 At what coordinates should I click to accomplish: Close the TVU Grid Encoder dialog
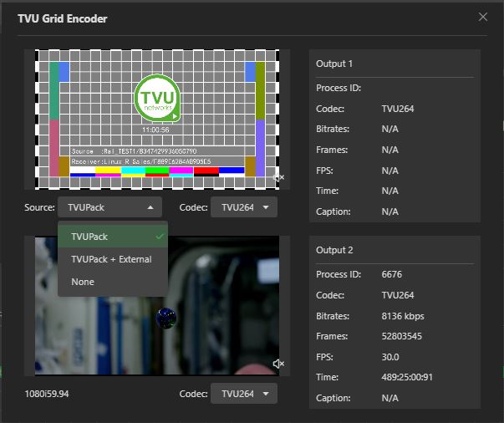(483, 17)
